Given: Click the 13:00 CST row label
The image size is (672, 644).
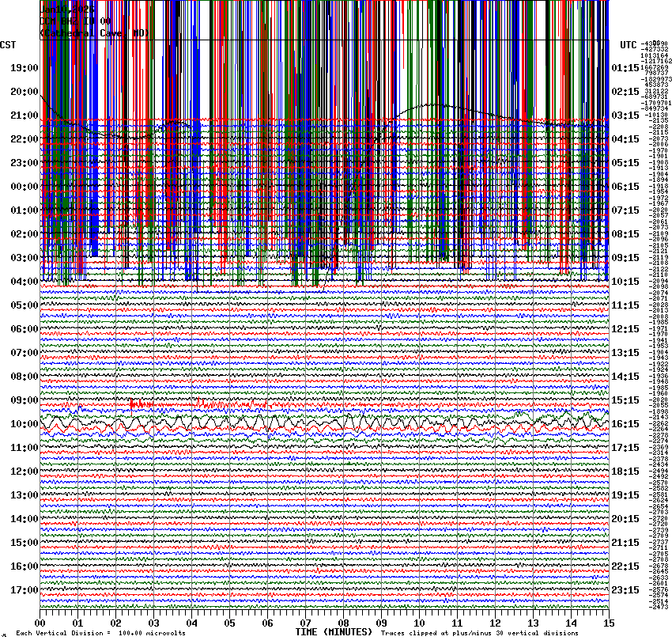Looking at the screenshot, I should click(24, 495).
